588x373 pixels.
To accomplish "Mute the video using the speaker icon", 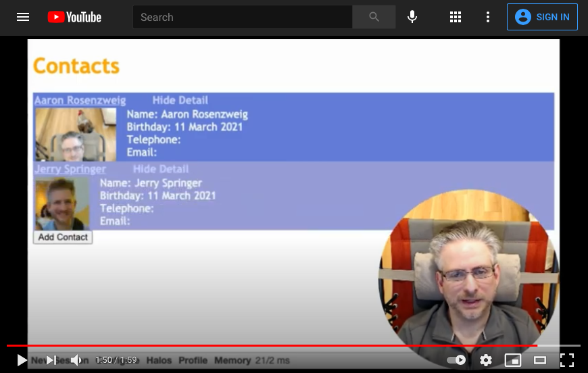I will [76, 360].
